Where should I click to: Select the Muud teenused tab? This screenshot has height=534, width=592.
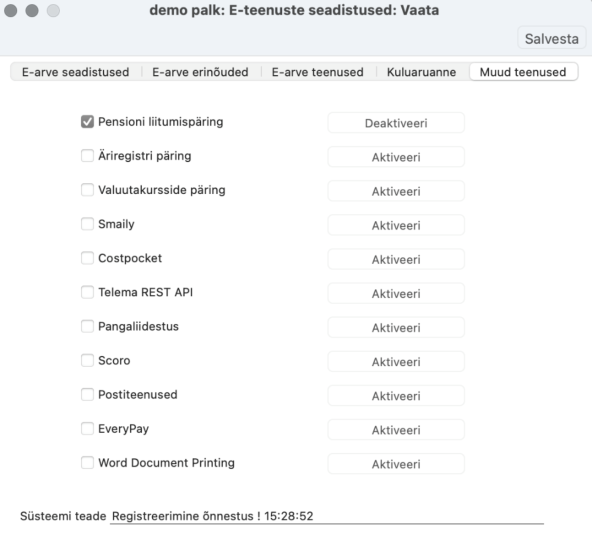click(523, 72)
